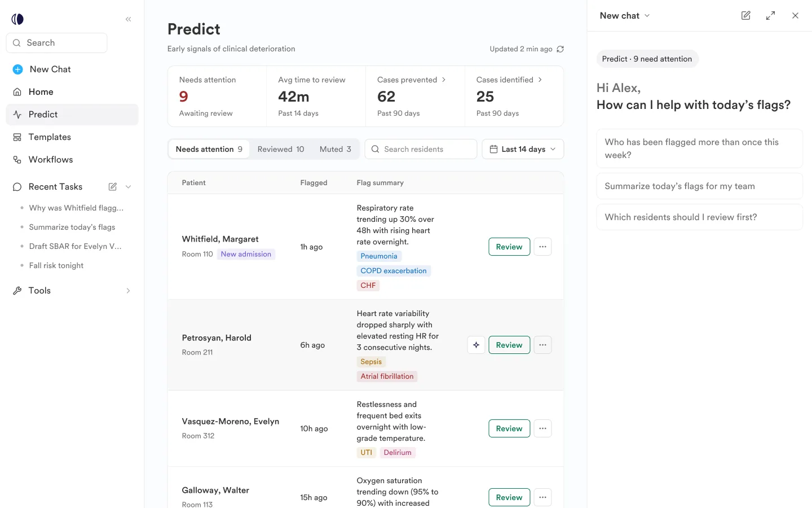Expand the chat panel to full size
Viewport: 812px width, 508px height.
click(770, 16)
